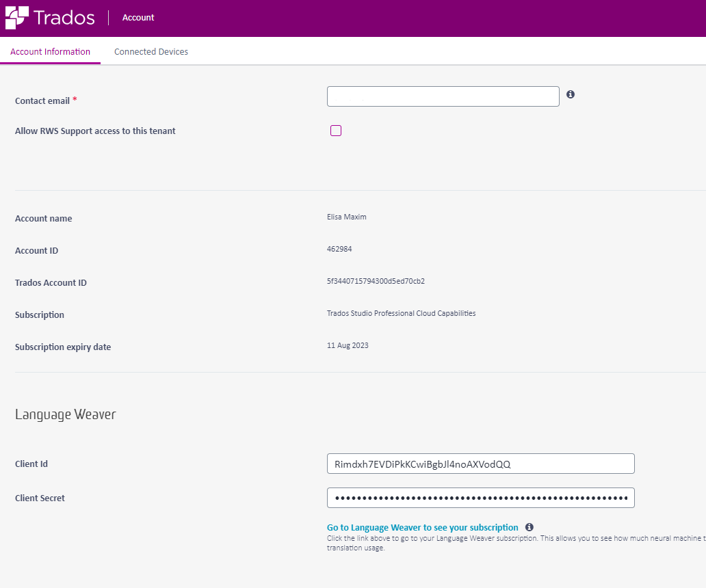Select Trados Account ID value 5f3440715794300d5ed70cb2
The height and width of the screenshot is (588, 706).
(376, 281)
